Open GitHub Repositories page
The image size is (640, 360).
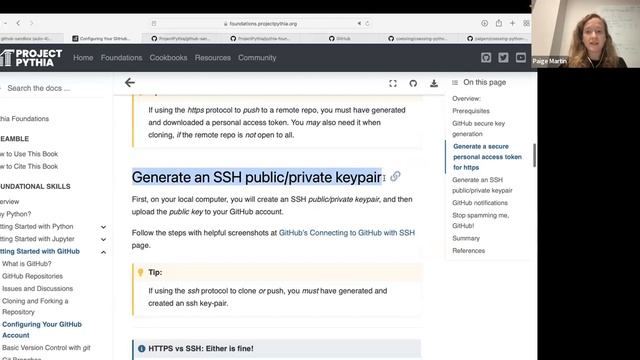[32, 276]
